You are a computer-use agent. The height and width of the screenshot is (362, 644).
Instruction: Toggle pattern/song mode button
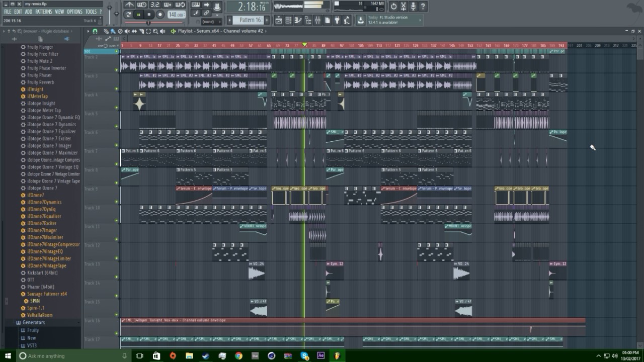pos(128,15)
